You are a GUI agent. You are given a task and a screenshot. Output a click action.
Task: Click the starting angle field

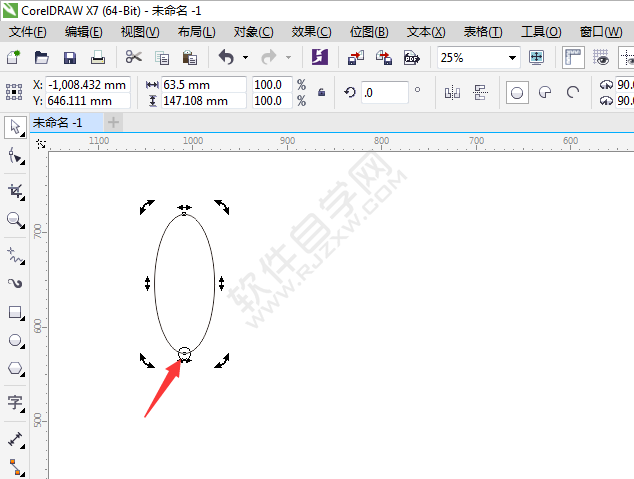(625, 84)
